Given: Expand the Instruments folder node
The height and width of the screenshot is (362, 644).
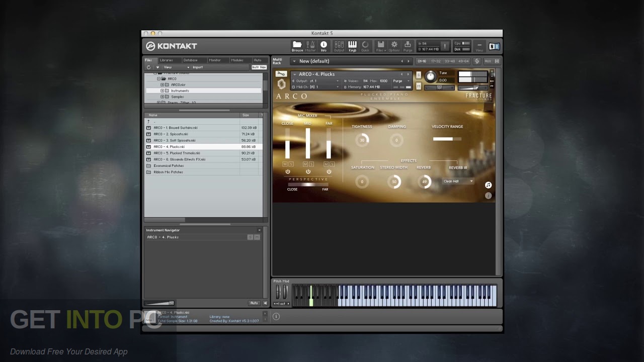Looking at the screenshot, I should pyautogui.click(x=163, y=91).
